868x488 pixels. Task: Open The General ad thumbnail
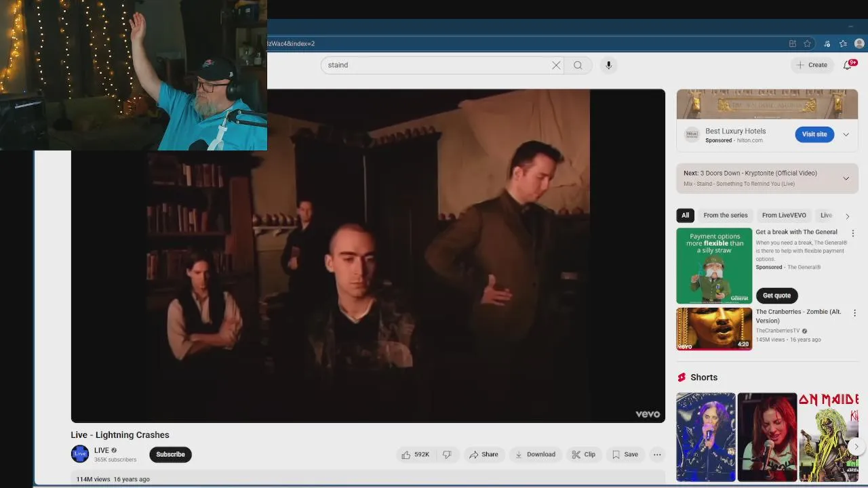714,266
